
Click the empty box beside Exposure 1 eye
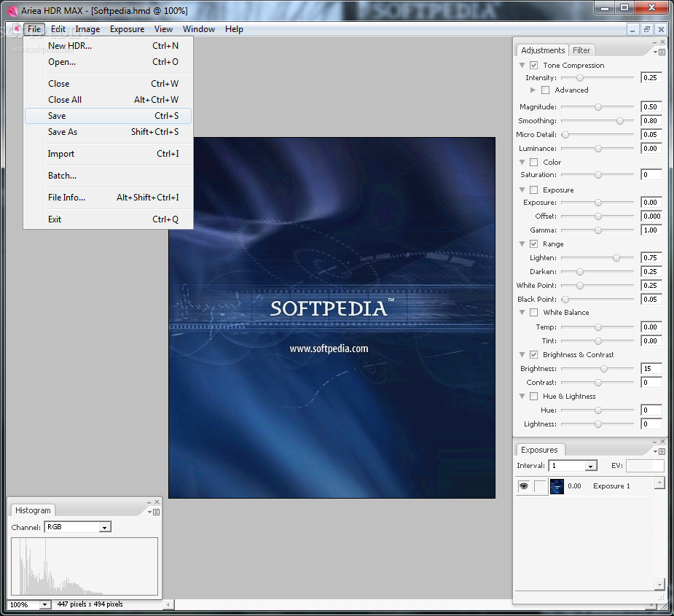pyautogui.click(x=540, y=486)
